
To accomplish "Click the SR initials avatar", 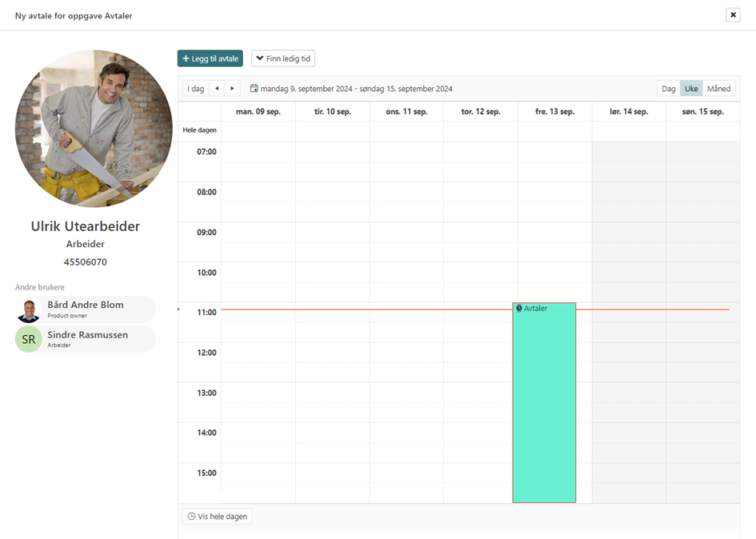I will coord(29,340).
